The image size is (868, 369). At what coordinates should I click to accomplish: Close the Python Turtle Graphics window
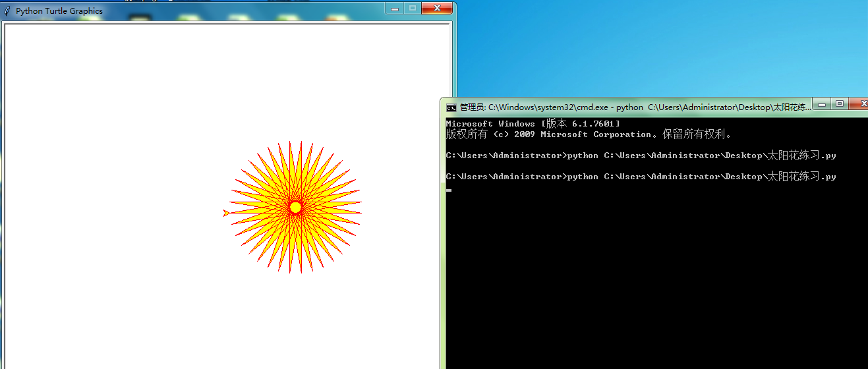[x=436, y=9]
